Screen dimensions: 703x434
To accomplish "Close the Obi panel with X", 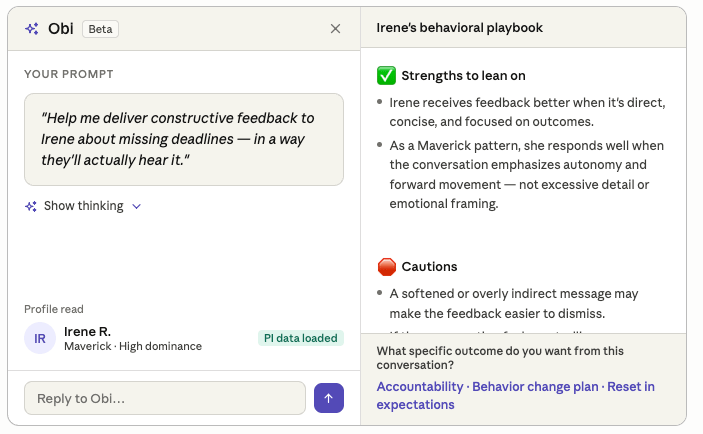I will (x=335, y=29).
